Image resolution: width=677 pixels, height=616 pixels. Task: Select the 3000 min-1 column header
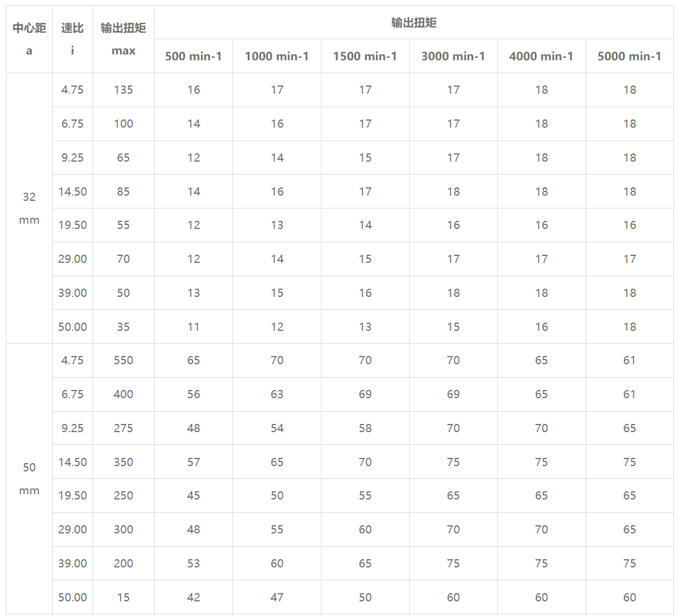(453, 56)
